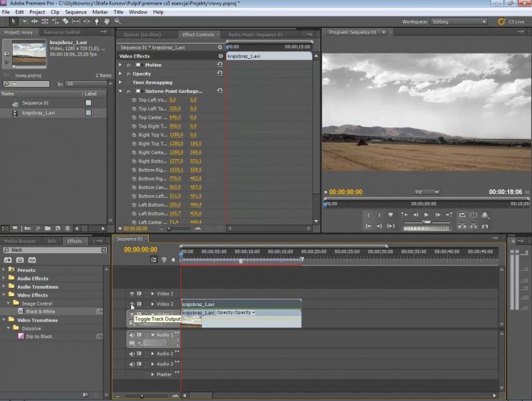This screenshot has width=532, height=401.
Task: Open the Fit zoom level dropdown
Action: (x=426, y=192)
